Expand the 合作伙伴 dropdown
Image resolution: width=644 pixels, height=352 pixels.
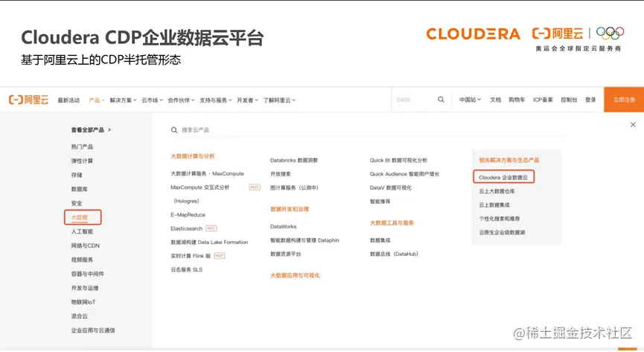181,100
